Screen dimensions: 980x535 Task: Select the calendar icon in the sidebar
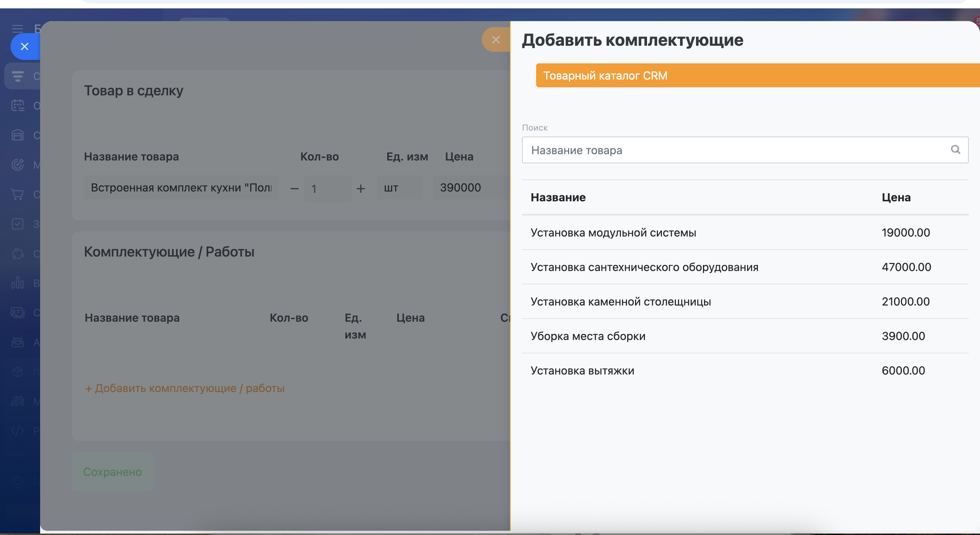[18, 105]
